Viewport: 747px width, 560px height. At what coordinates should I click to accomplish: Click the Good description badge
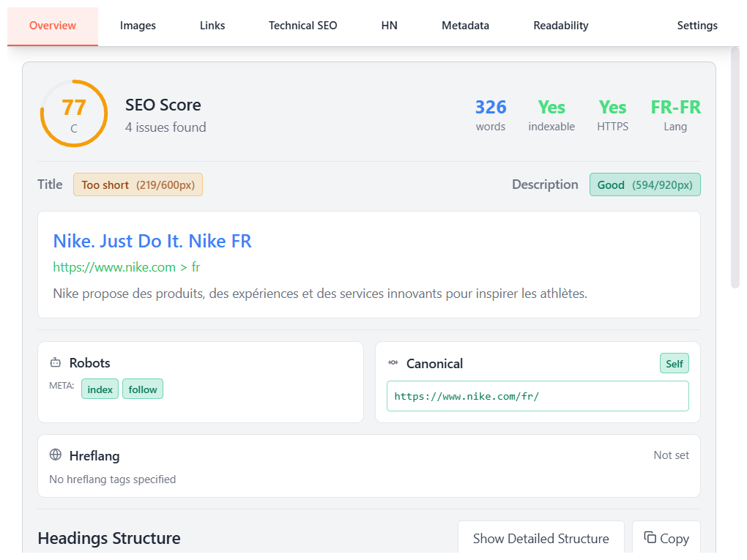(x=644, y=184)
